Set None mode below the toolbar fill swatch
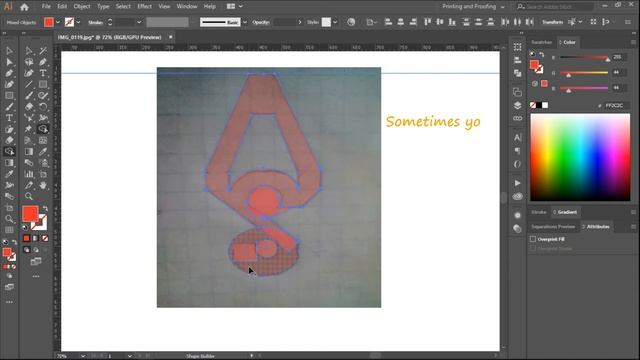The width and height of the screenshot is (640, 360). [x=45, y=238]
